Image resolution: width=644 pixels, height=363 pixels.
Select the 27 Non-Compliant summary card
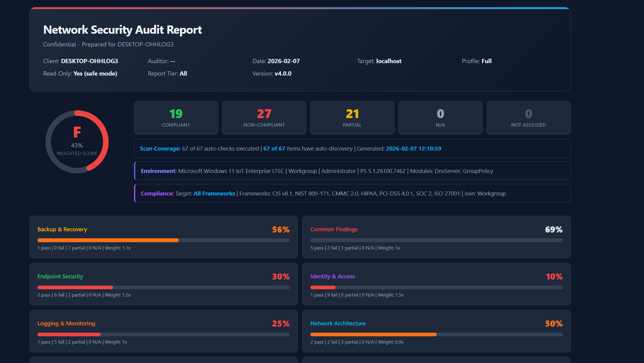tap(264, 118)
